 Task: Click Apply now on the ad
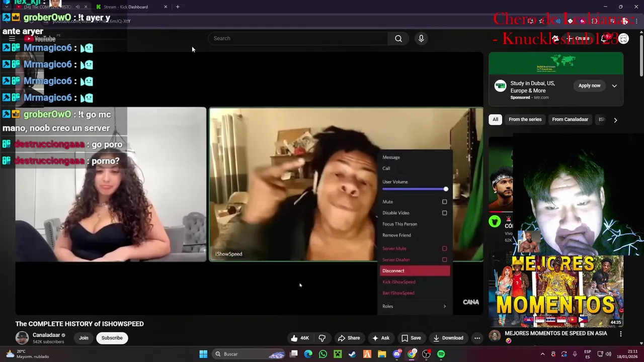589,86
